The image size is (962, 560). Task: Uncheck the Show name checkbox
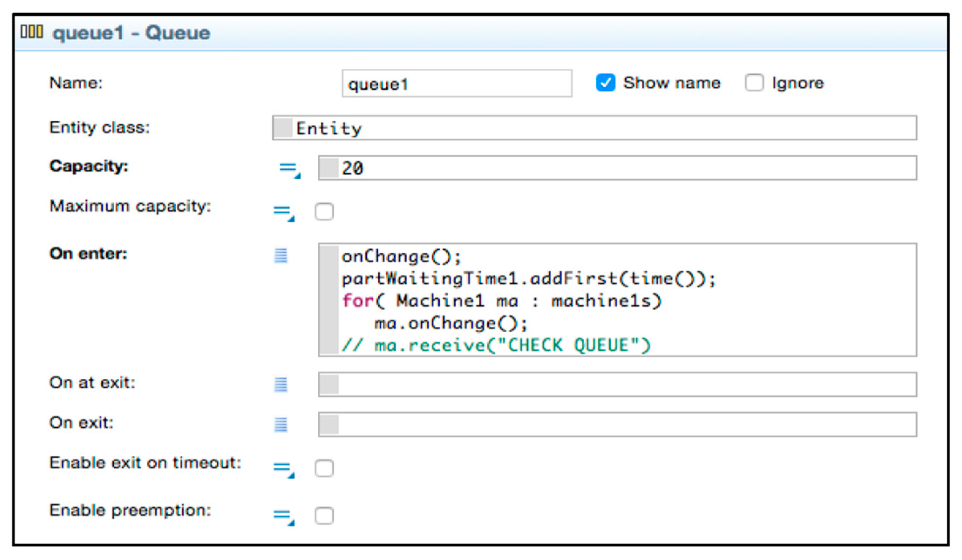click(606, 83)
